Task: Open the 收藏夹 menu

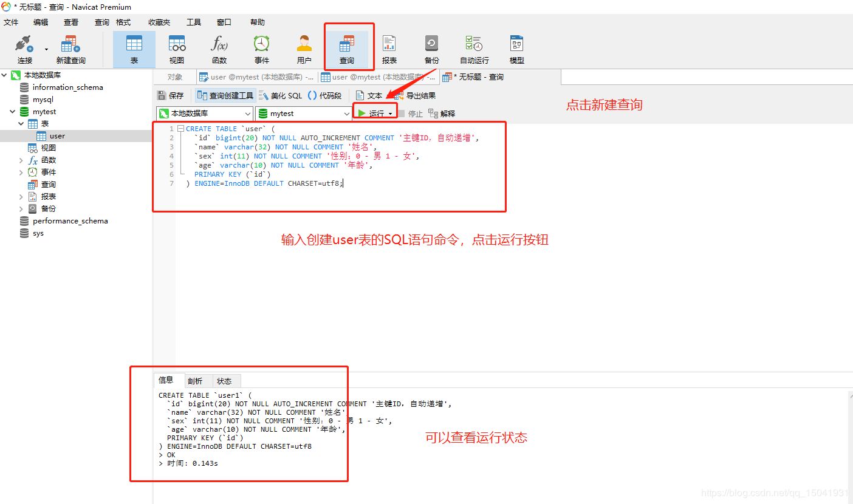Action: pos(158,22)
